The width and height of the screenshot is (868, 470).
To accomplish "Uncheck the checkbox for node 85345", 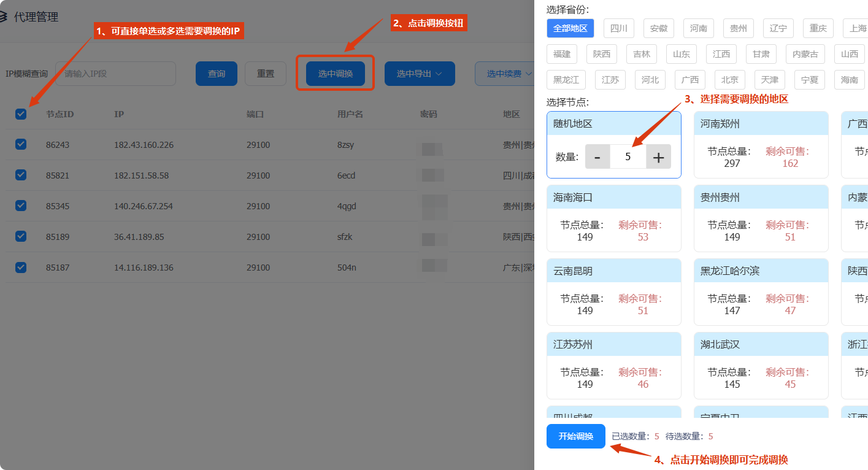I will tap(21, 206).
